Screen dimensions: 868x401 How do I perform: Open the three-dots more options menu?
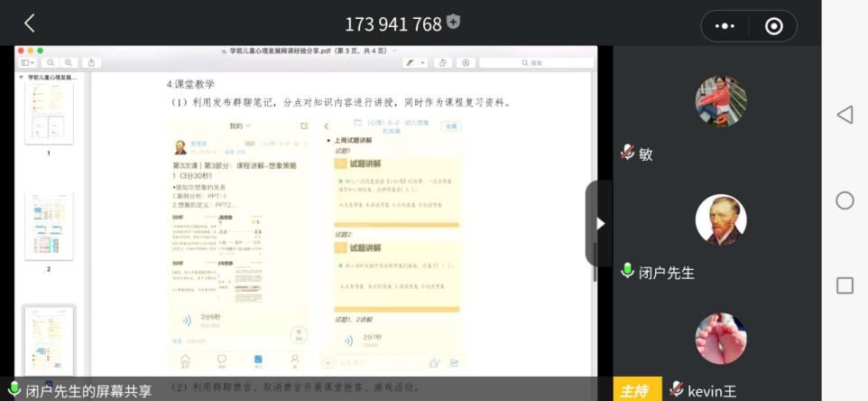pos(725,25)
